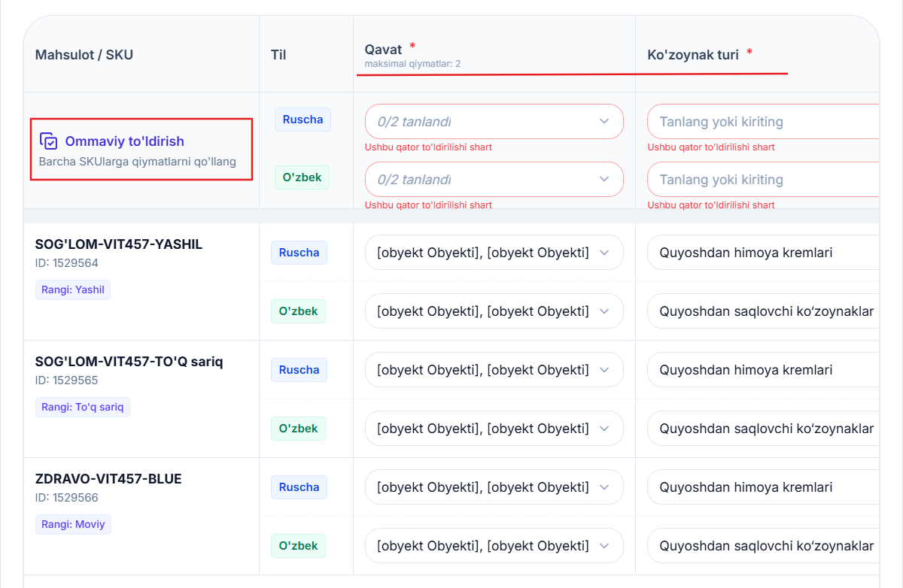Select SKU name SOG'LOM-VIT457-YASHIL
Screen dimensions: 903x588
119,244
